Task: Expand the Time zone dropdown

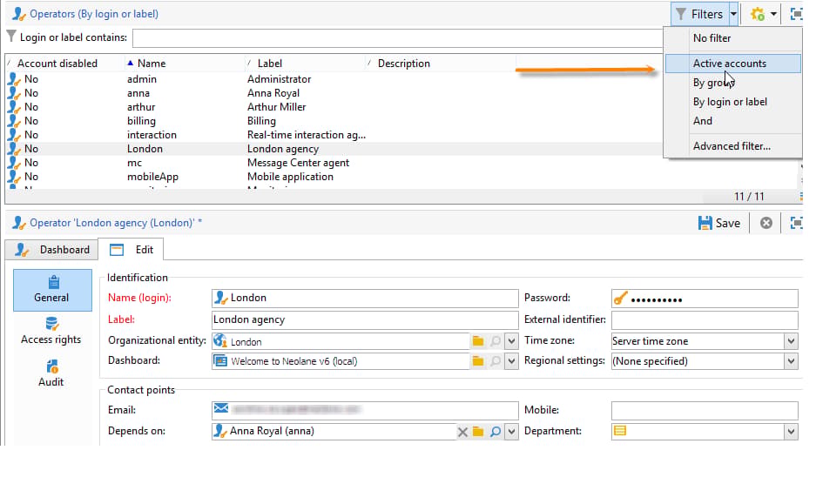Action: click(791, 341)
